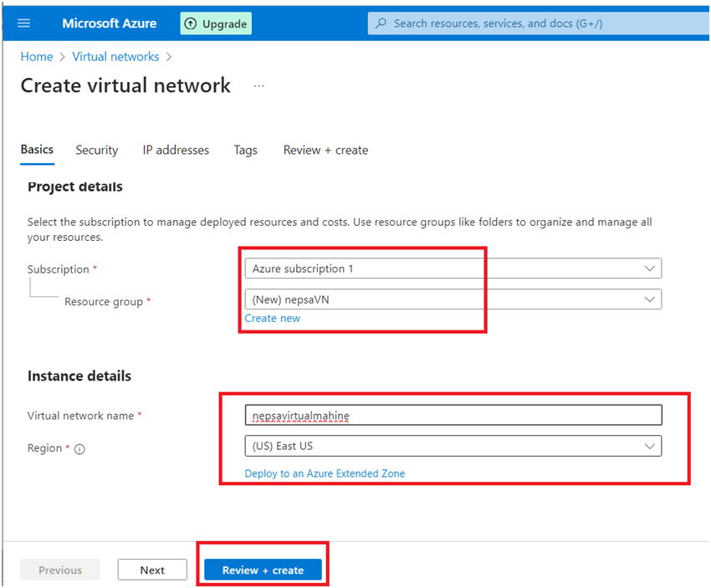Image resolution: width=711 pixels, height=588 pixels.
Task: Open the hamburger portal menu
Action: (23, 23)
